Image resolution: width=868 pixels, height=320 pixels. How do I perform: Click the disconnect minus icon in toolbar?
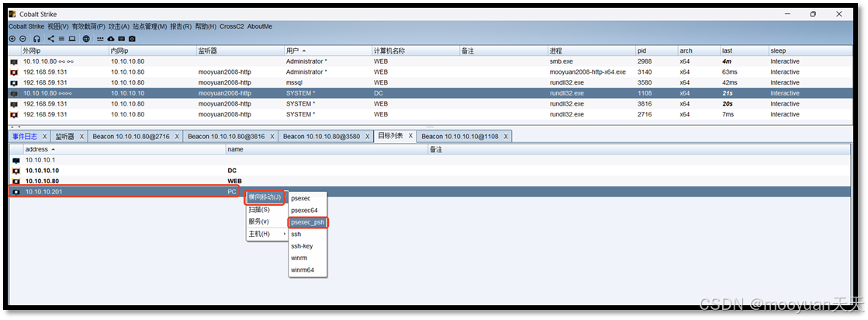point(22,39)
